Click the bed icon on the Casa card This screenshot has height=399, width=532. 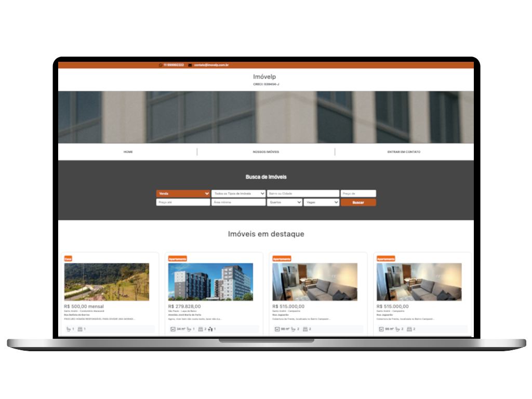pos(80,329)
